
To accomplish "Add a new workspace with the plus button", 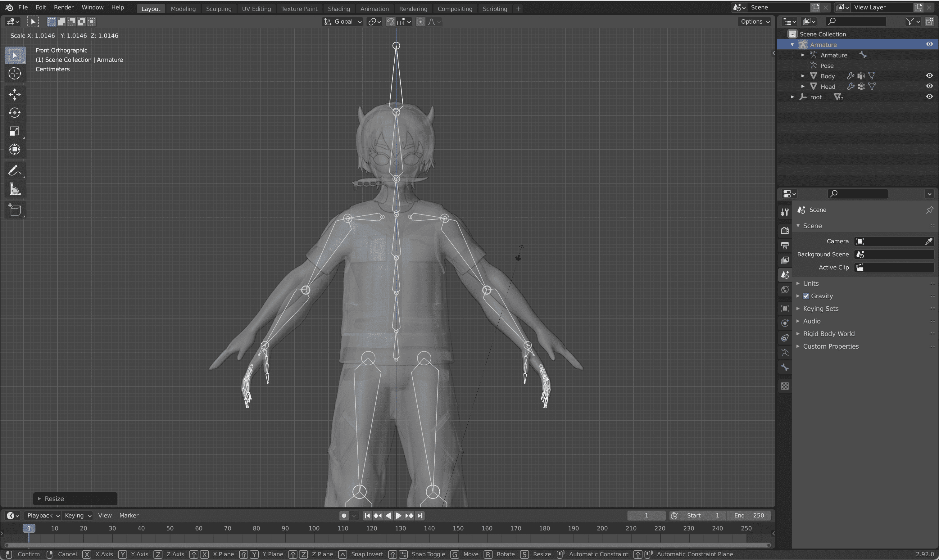I will 518,9.
